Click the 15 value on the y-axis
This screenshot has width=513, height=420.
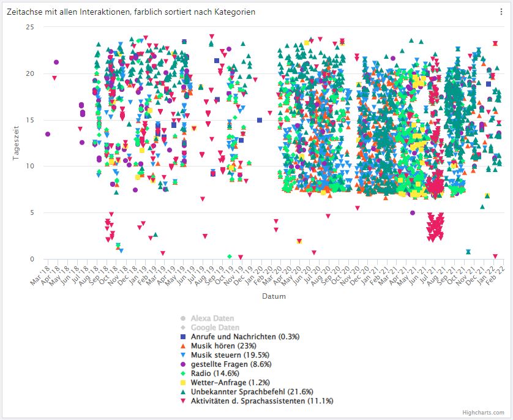pos(30,120)
